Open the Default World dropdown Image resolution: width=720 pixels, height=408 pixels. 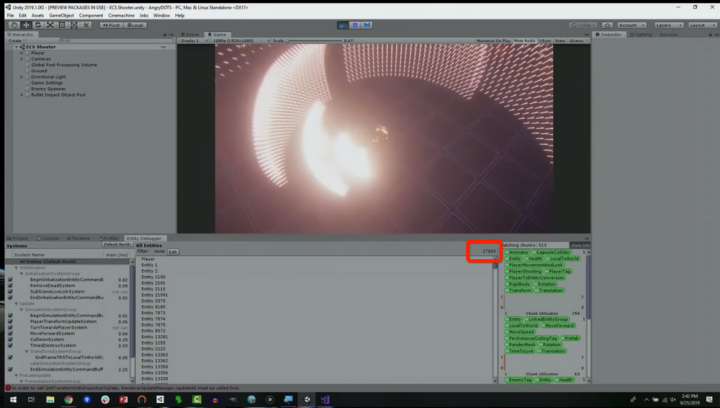pos(117,245)
